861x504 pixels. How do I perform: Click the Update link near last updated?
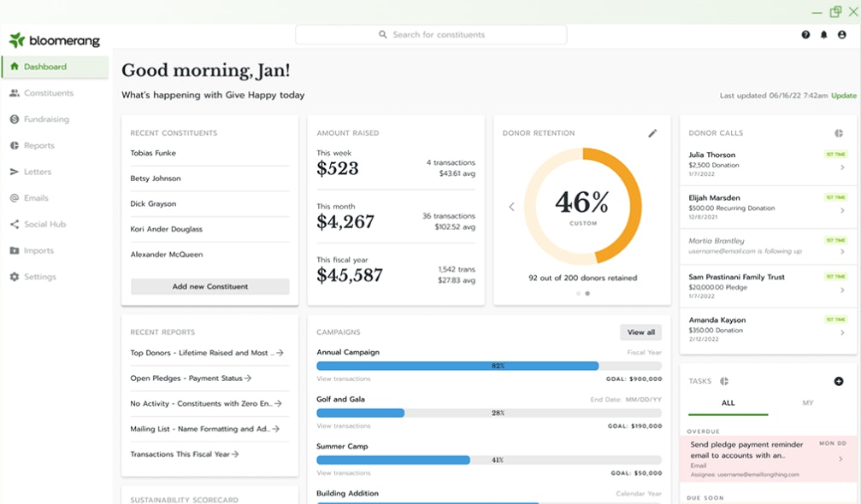click(x=844, y=96)
